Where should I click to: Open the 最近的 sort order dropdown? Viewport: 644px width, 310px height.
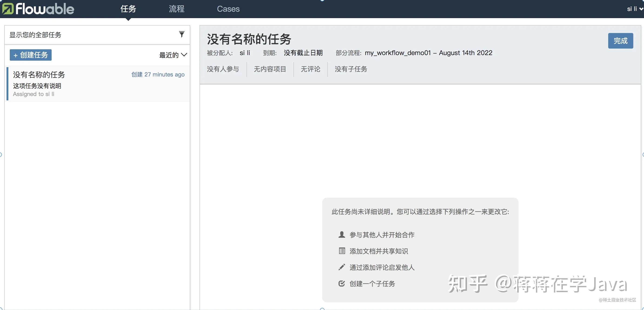pos(173,55)
